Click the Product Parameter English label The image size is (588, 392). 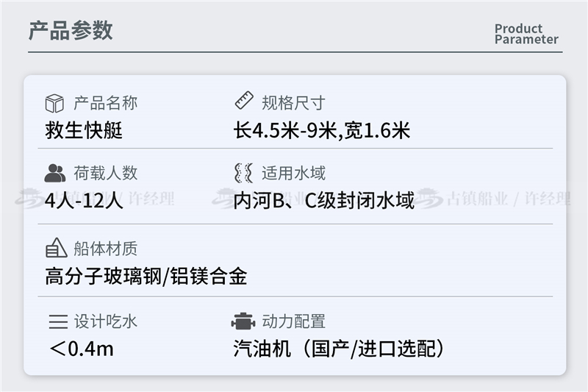click(526, 34)
